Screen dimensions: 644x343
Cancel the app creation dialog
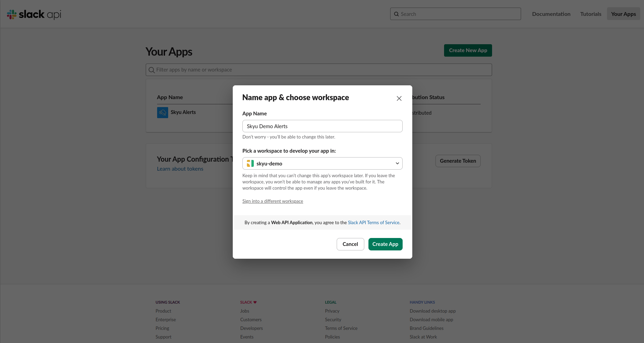pyautogui.click(x=350, y=244)
